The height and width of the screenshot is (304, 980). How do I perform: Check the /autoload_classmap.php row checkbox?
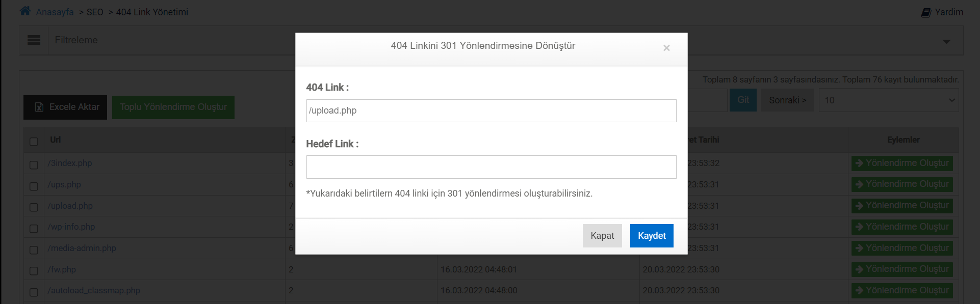click(34, 292)
